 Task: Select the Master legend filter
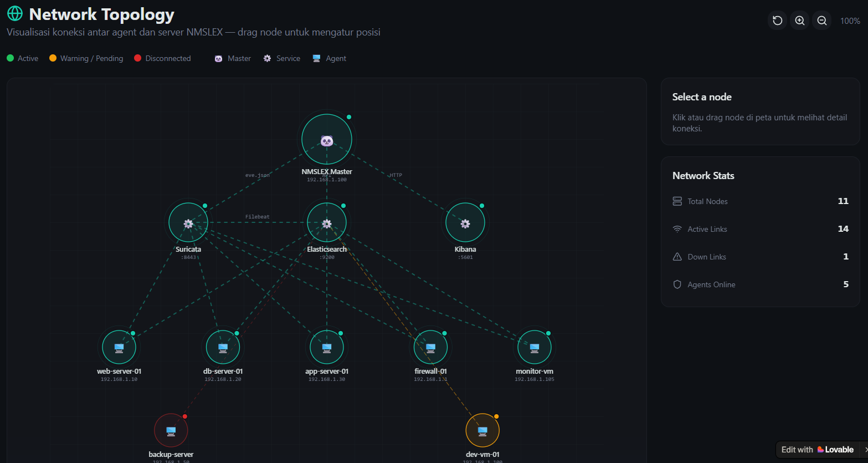click(x=232, y=58)
